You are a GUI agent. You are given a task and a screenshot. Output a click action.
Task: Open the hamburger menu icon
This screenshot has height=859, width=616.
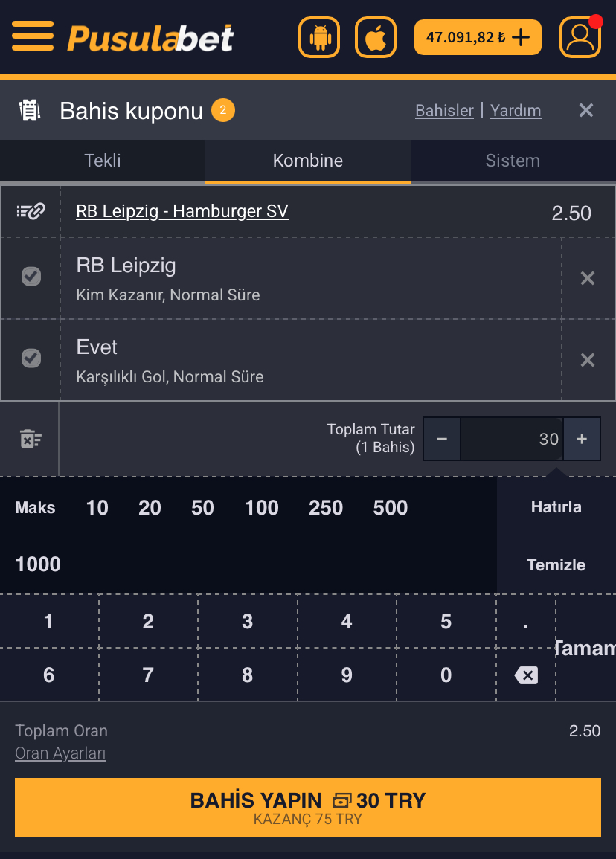pos(33,36)
